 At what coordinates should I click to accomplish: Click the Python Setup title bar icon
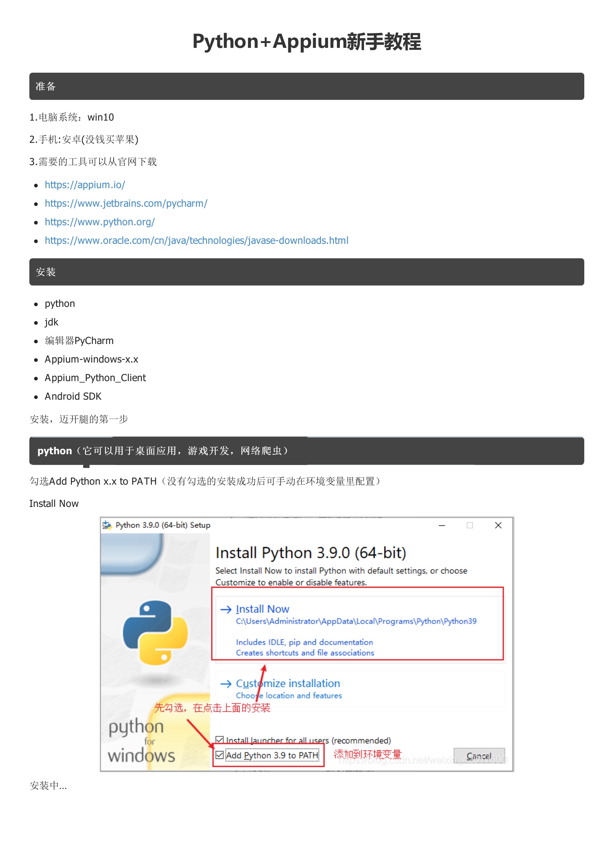[107, 525]
